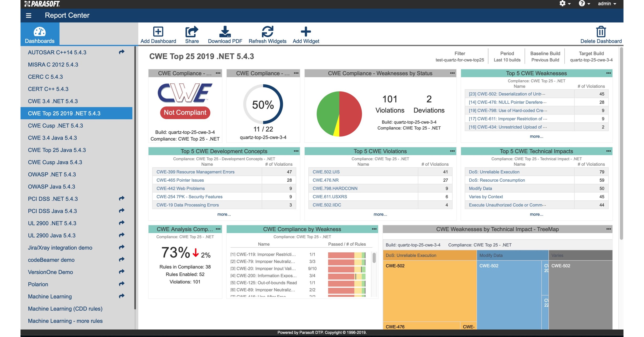This screenshot has height=337, width=644.
Task: Select the Dashboards gauge icon in the sidebar
Action: click(40, 32)
